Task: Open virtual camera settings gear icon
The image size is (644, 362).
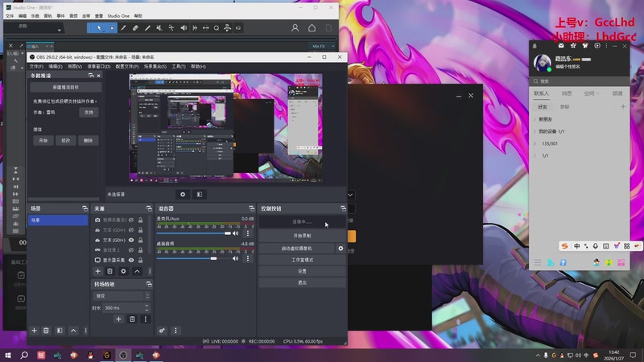Action: click(x=341, y=249)
